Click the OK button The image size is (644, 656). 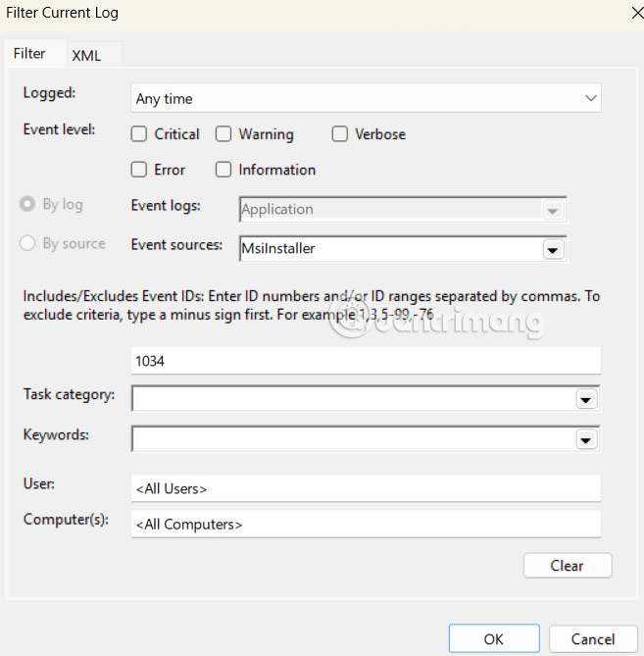click(494, 639)
